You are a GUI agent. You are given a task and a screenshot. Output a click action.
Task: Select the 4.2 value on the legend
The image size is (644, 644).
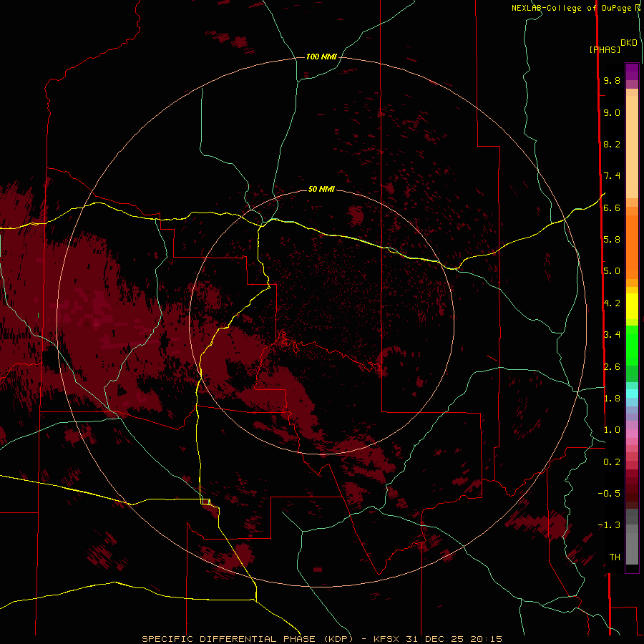[x=612, y=303]
